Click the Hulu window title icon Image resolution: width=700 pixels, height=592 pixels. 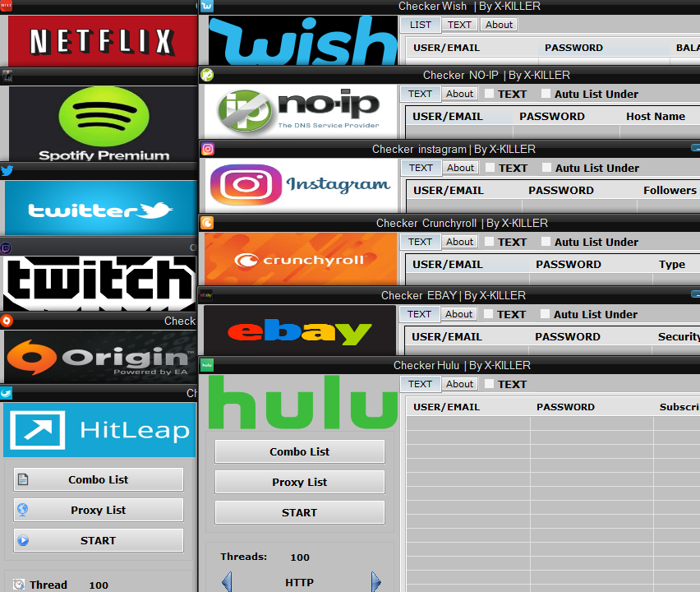pos(207,365)
